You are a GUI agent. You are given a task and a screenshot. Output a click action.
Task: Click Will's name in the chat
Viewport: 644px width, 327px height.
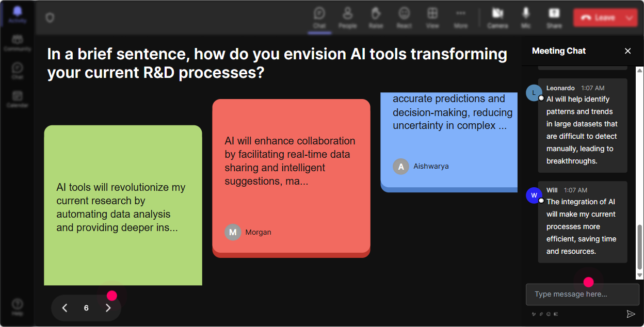tap(552, 190)
